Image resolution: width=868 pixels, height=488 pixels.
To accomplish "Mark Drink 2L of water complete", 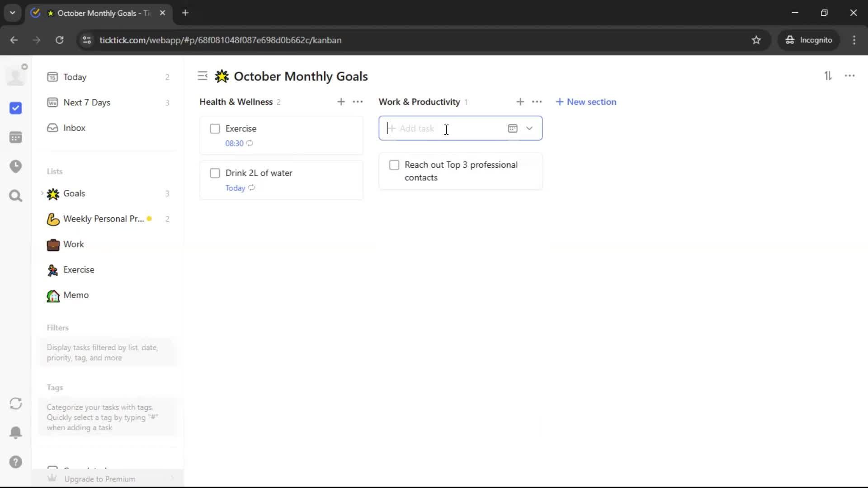I will click(x=215, y=173).
